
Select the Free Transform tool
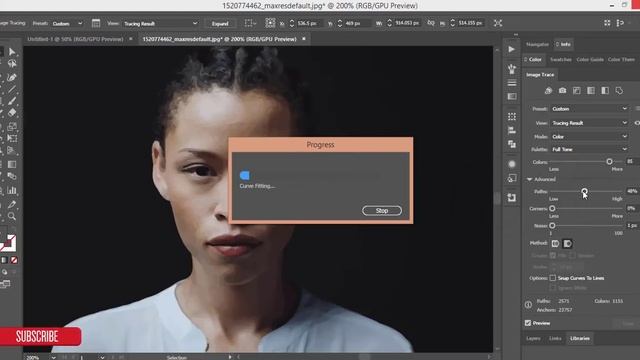pyautogui.click(x=12, y=138)
